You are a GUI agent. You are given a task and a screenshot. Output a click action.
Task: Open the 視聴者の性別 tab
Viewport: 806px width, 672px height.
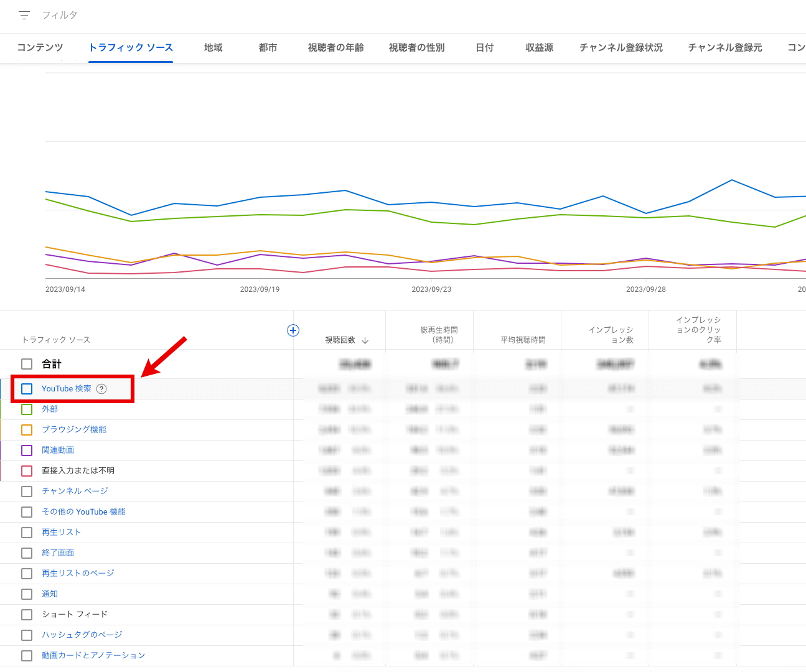(417, 47)
